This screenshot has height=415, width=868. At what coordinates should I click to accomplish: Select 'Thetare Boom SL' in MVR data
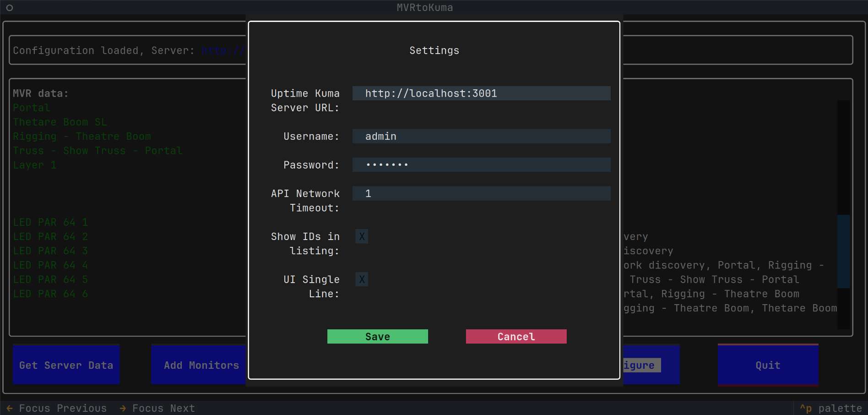pyautogui.click(x=60, y=122)
